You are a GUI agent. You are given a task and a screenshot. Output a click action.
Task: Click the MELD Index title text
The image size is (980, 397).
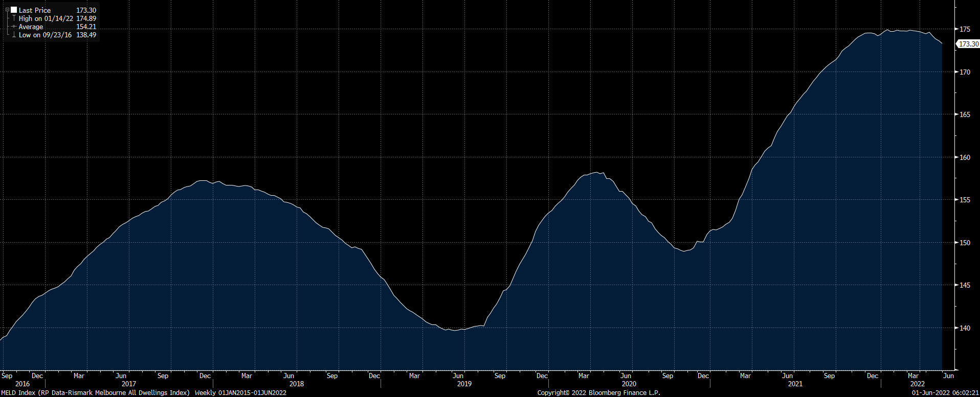tap(96, 392)
